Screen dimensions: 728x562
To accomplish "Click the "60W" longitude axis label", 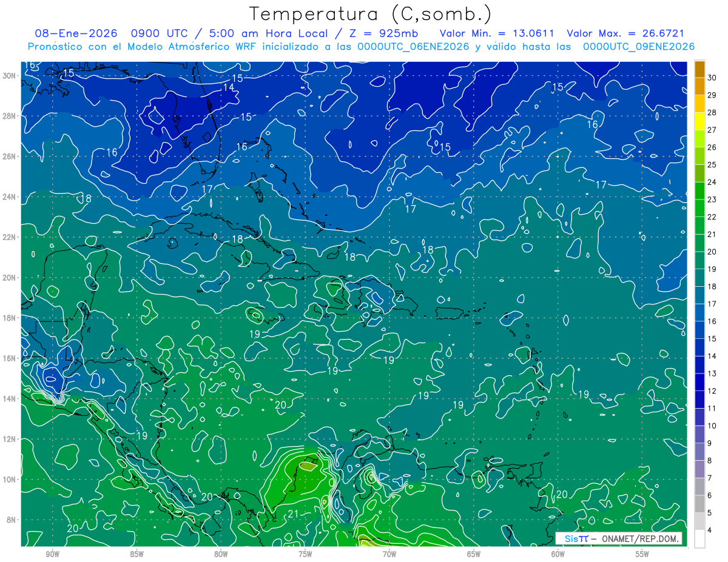I will point(558,554).
